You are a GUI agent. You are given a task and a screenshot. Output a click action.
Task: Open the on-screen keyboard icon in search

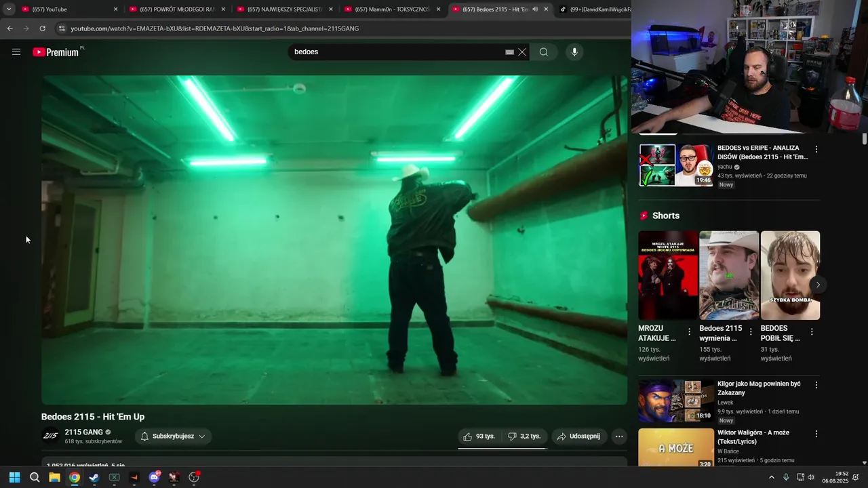click(x=509, y=52)
